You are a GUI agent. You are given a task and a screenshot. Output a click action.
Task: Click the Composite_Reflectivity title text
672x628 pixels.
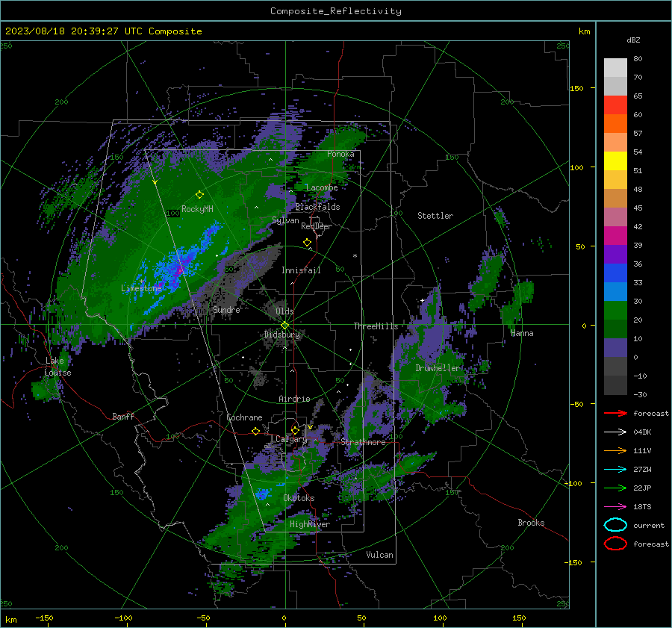pyautogui.click(x=335, y=11)
